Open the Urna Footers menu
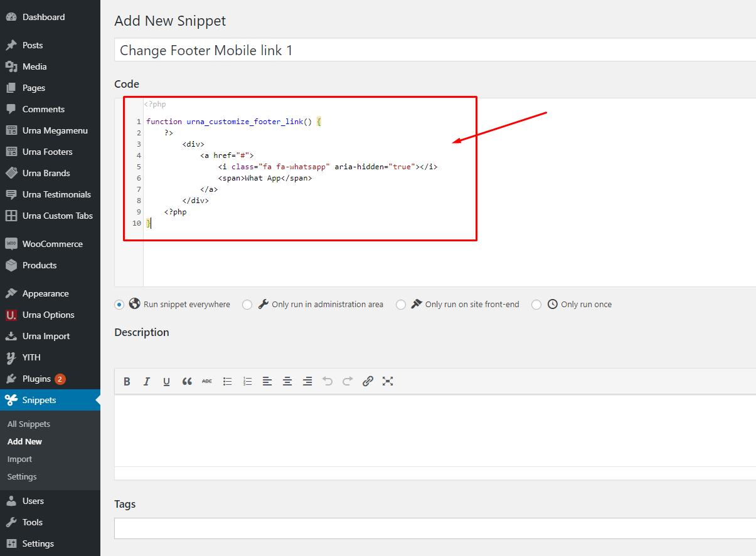This screenshot has width=756, height=556. [50, 152]
